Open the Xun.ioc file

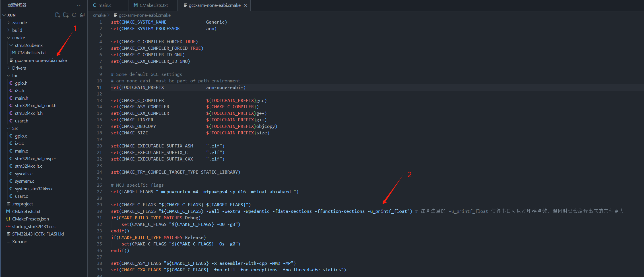tap(19, 241)
